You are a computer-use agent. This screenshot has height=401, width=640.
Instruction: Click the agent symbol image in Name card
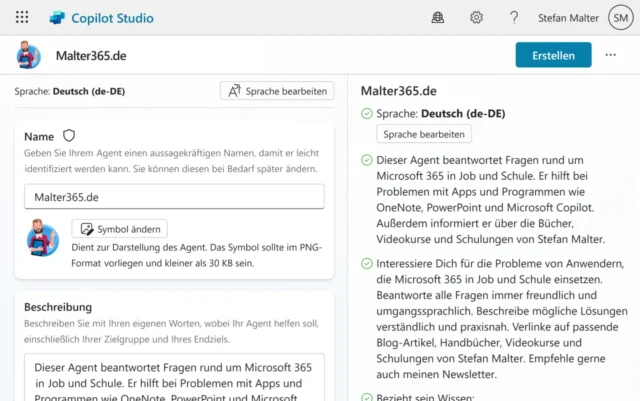coord(43,237)
